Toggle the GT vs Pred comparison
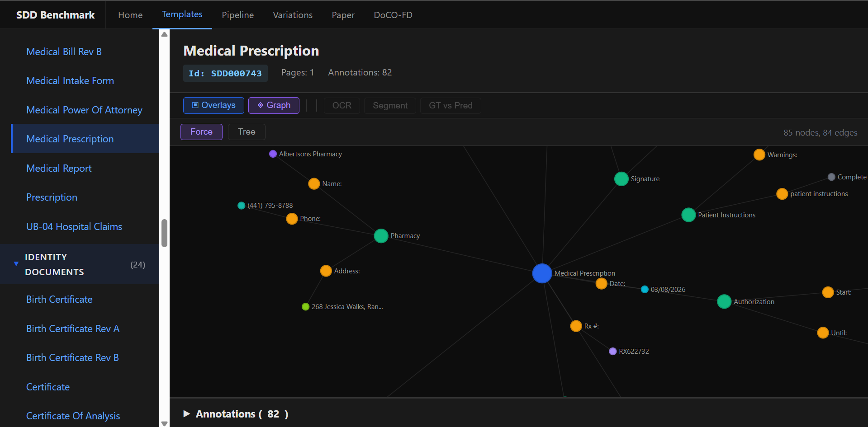The image size is (868, 427). [x=450, y=105]
